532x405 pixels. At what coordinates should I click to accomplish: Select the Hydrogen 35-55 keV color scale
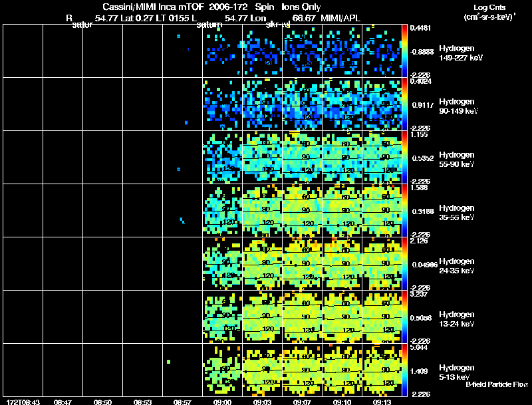[405, 210]
